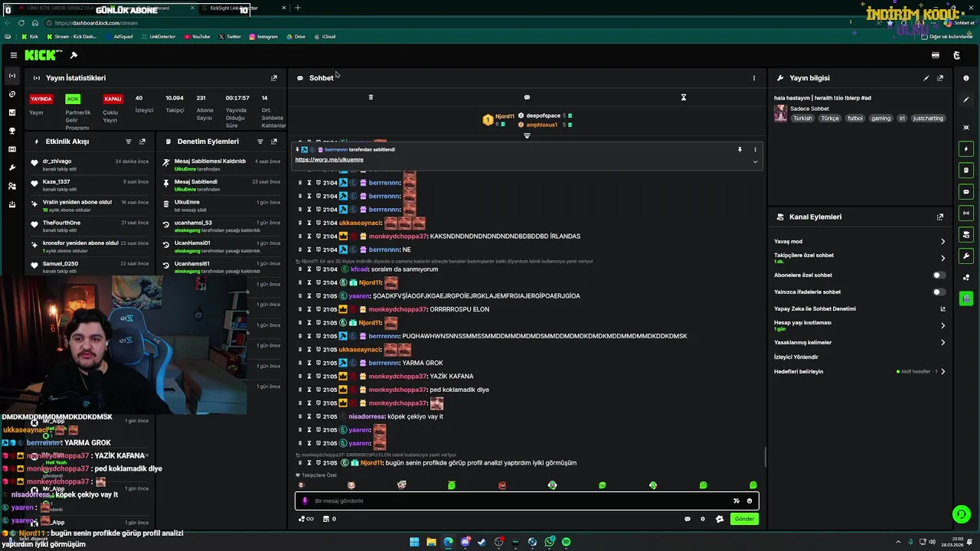Viewport: 980px width, 551px height.
Task: Open the community users icon in sidebar
Action: [x=11, y=186]
